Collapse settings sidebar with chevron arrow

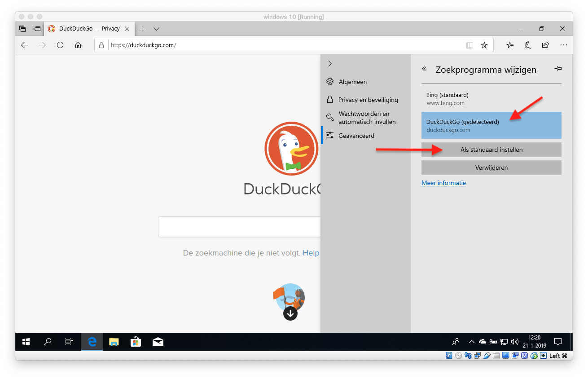[x=330, y=64]
